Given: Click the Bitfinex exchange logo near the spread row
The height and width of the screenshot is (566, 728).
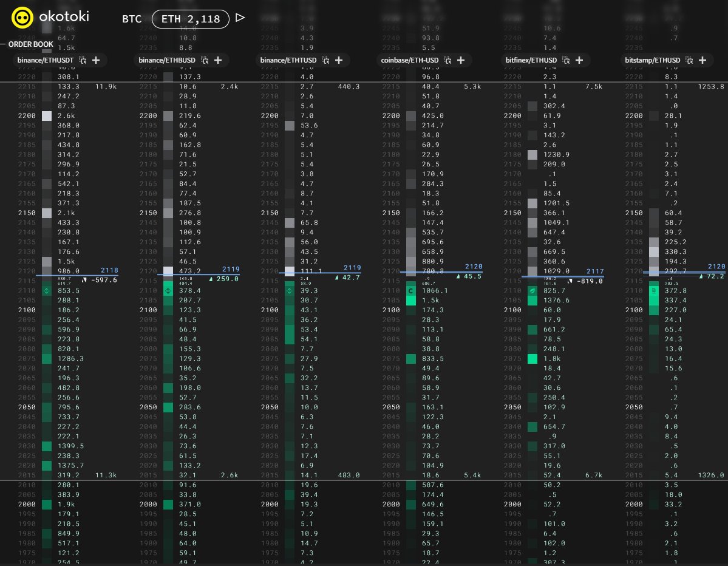Looking at the screenshot, I should pos(532,290).
